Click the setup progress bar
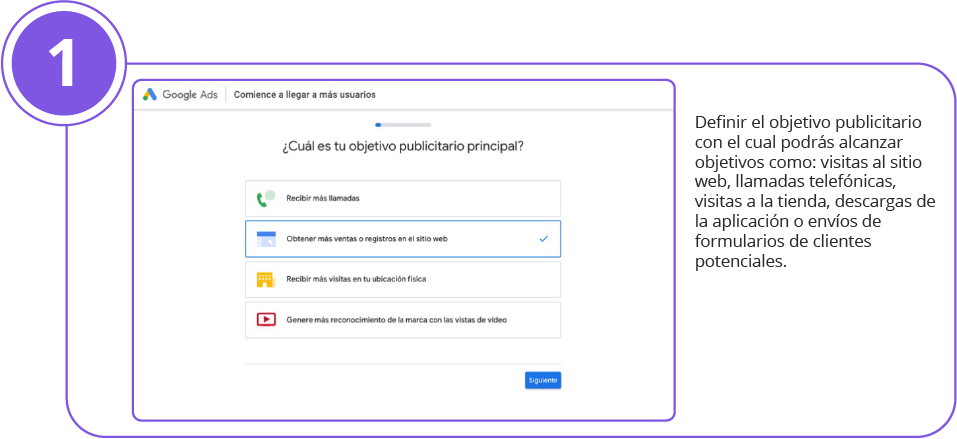The height and width of the screenshot is (439, 957). click(403, 125)
